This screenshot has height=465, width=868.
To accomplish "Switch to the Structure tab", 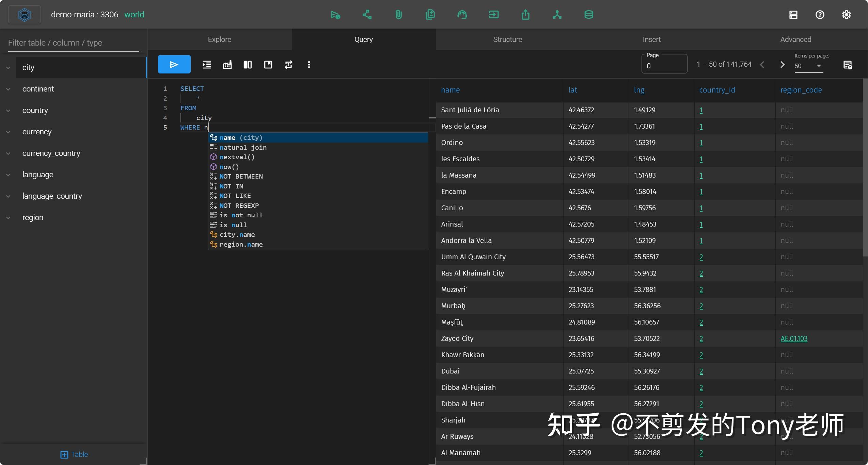I will coord(507,39).
